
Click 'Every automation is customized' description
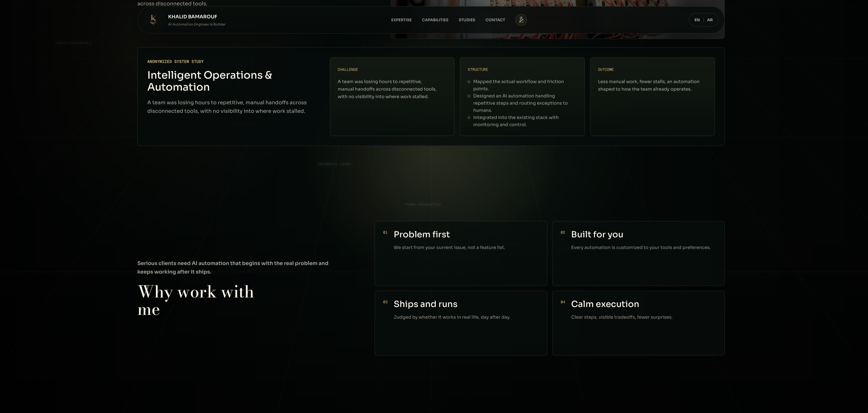click(641, 247)
